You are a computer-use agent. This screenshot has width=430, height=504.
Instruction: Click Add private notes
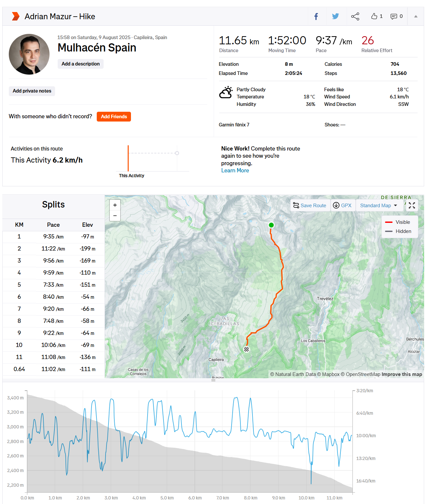pyautogui.click(x=32, y=91)
